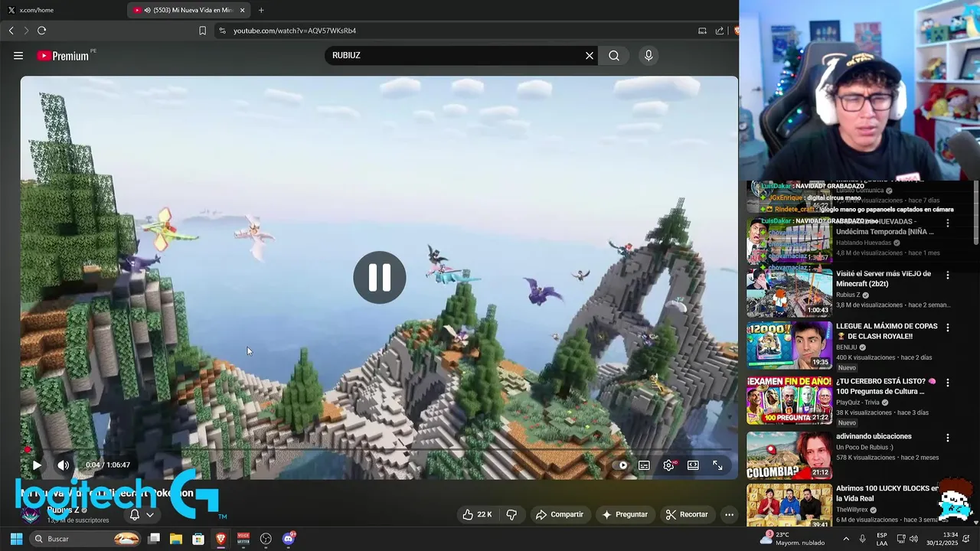
Task: Click the 2b2t video thumbnail with 1:00:43
Action: pyautogui.click(x=789, y=292)
